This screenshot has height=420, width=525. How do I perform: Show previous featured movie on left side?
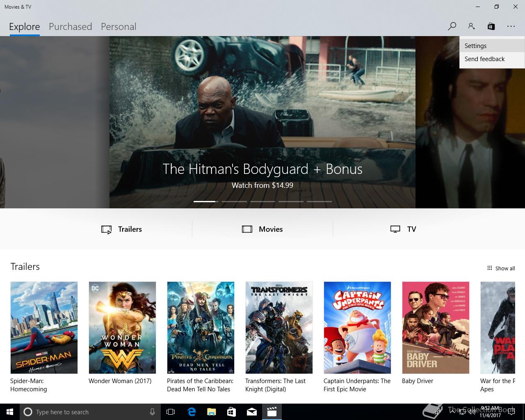click(x=55, y=122)
